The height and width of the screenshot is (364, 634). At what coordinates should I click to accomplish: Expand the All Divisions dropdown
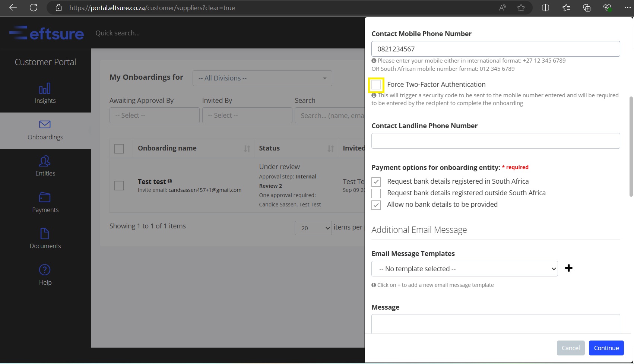[x=262, y=78]
